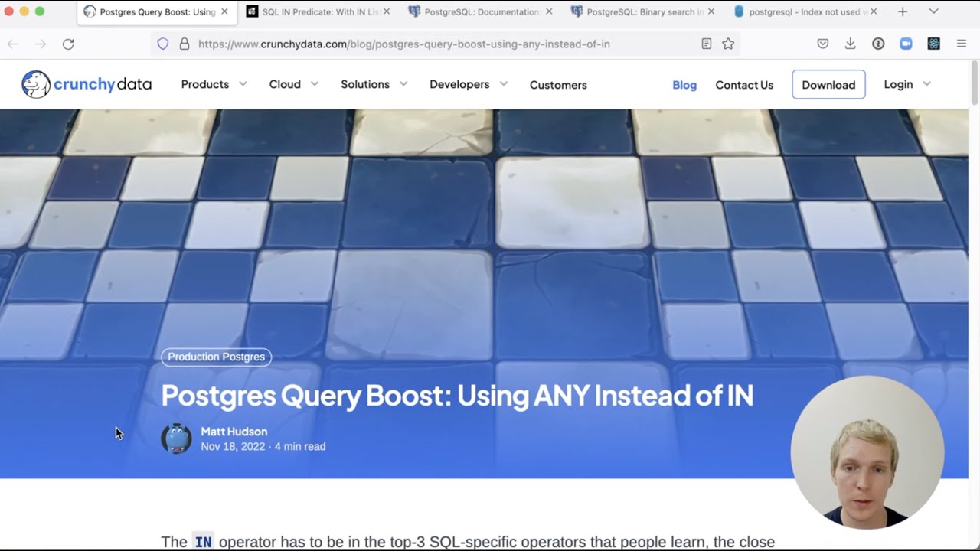Go to the Blog section
Screen dimensions: 980x551
point(684,85)
